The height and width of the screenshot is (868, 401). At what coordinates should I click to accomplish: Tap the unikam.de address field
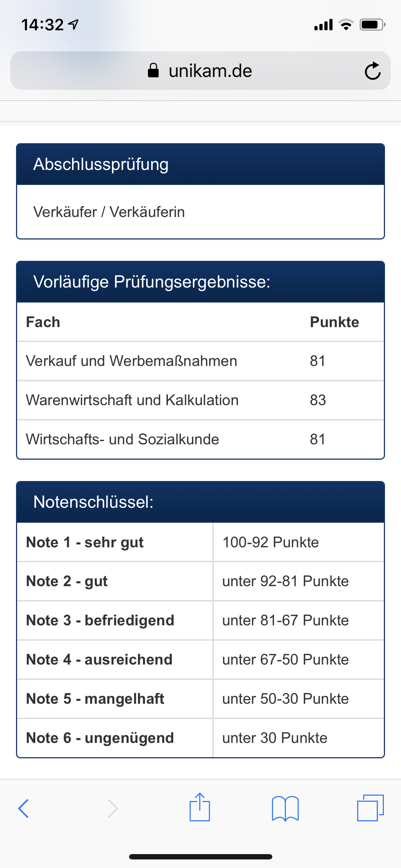pos(210,71)
